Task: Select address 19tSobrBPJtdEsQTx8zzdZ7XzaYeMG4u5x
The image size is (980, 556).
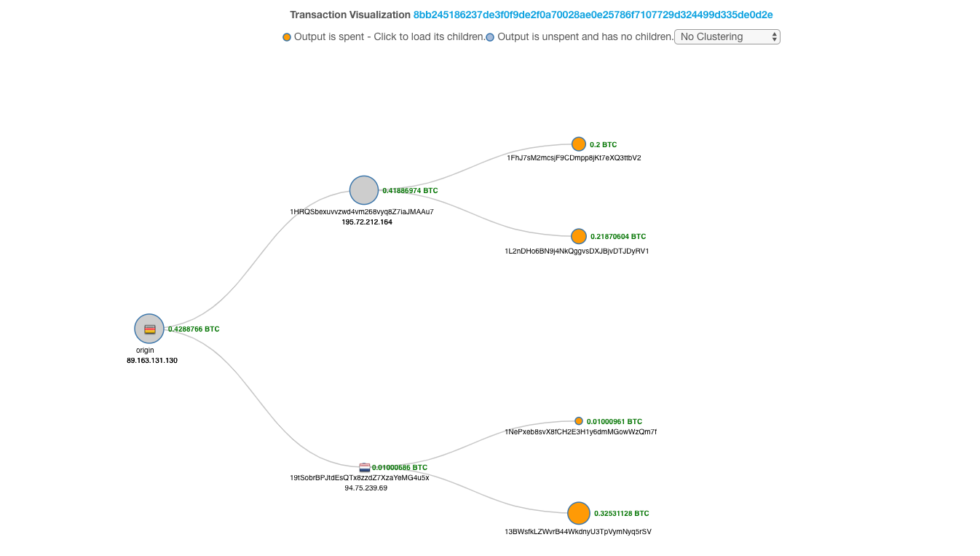Action: pyautogui.click(x=360, y=477)
